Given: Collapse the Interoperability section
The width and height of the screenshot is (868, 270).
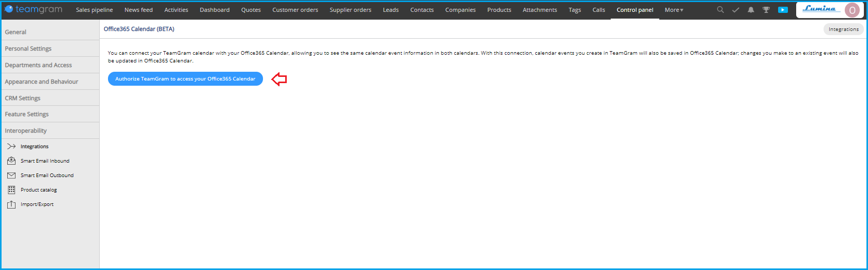Looking at the screenshot, I should pyautogui.click(x=50, y=131).
